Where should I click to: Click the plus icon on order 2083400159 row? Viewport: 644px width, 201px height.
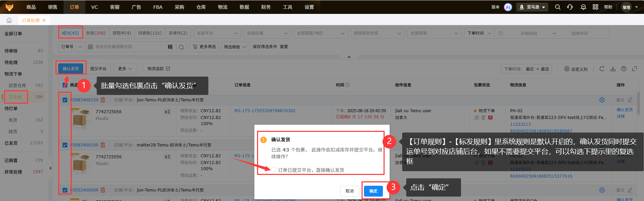coord(602,100)
